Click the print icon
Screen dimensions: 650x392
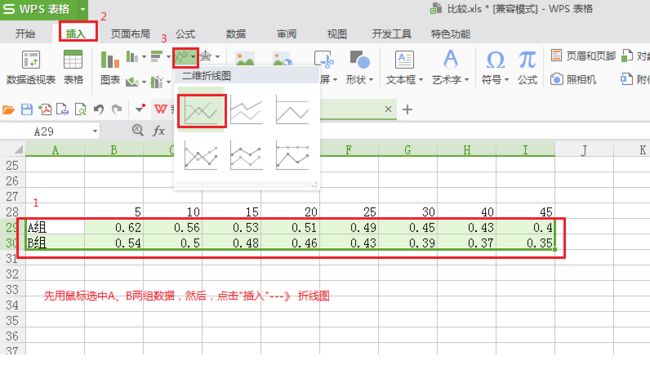tap(63, 109)
